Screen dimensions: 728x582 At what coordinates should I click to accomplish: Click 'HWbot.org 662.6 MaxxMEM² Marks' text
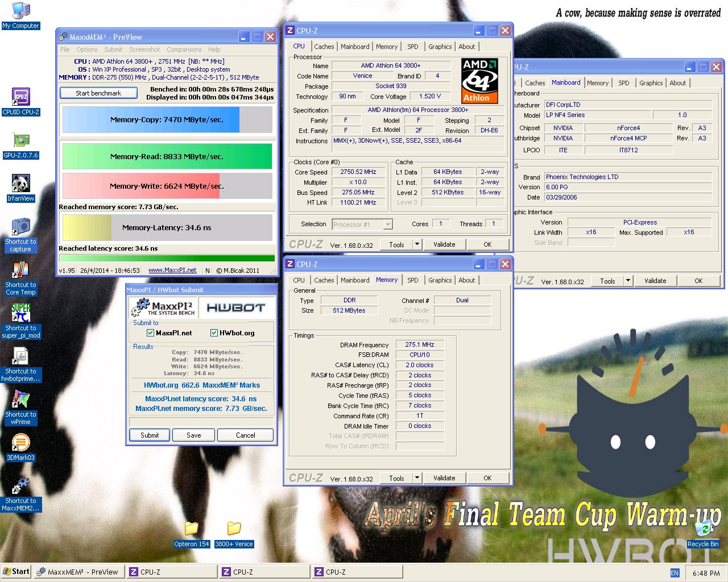[x=202, y=385]
